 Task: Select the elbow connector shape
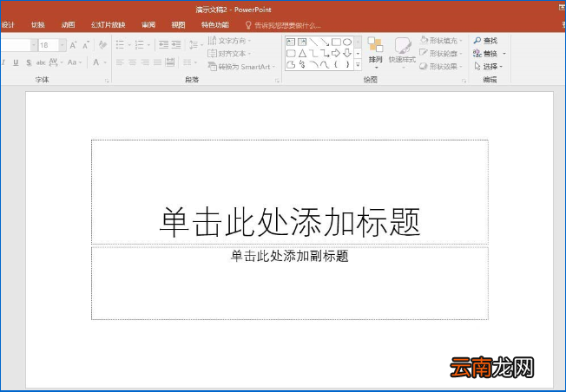(x=313, y=54)
